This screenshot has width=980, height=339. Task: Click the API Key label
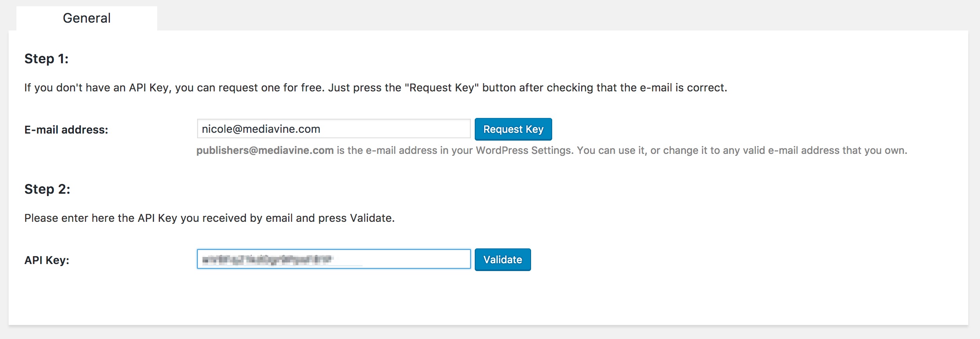coord(47,260)
